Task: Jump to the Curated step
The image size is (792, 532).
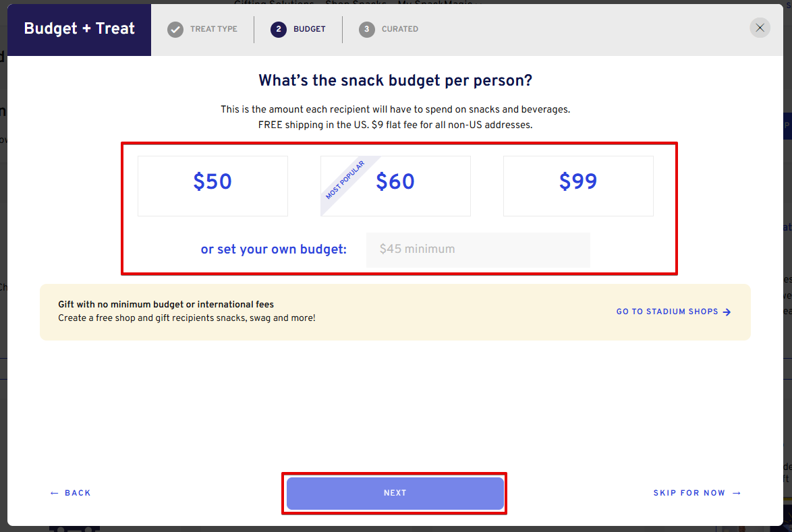Action: [400, 29]
